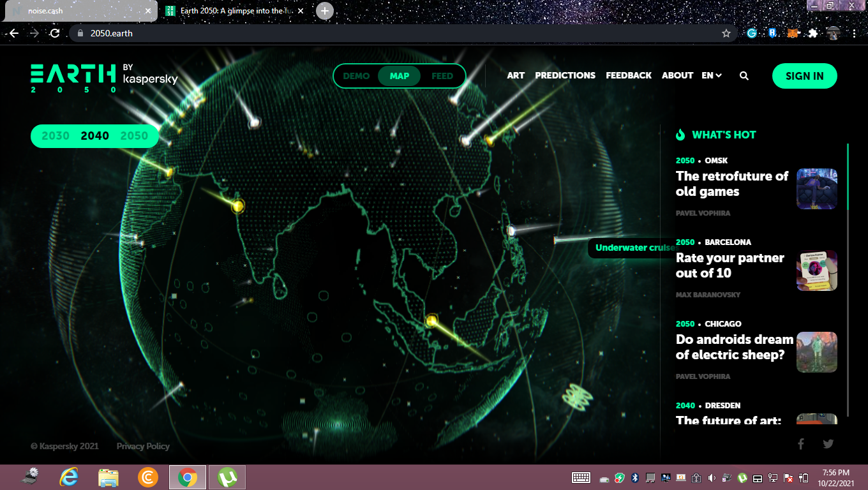This screenshot has height=490, width=868.
Task: Open File Explorer from the taskbar
Action: pos(108,477)
